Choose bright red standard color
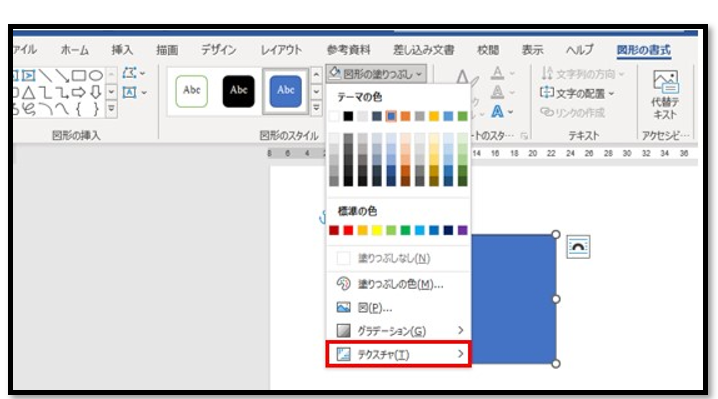The image size is (718, 399). [x=348, y=230]
